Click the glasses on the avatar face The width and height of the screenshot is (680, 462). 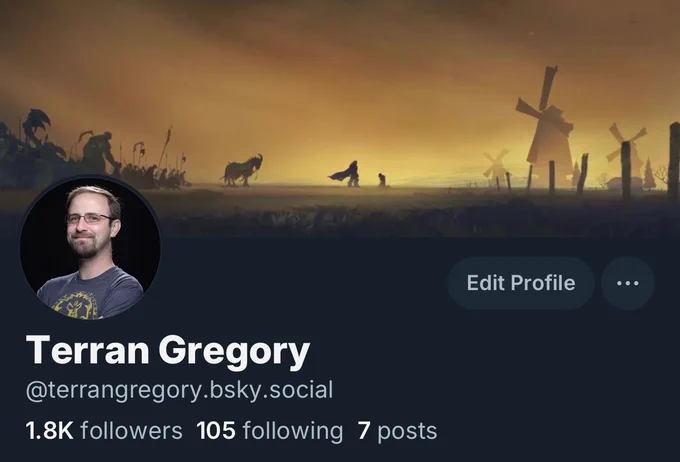(x=90, y=218)
